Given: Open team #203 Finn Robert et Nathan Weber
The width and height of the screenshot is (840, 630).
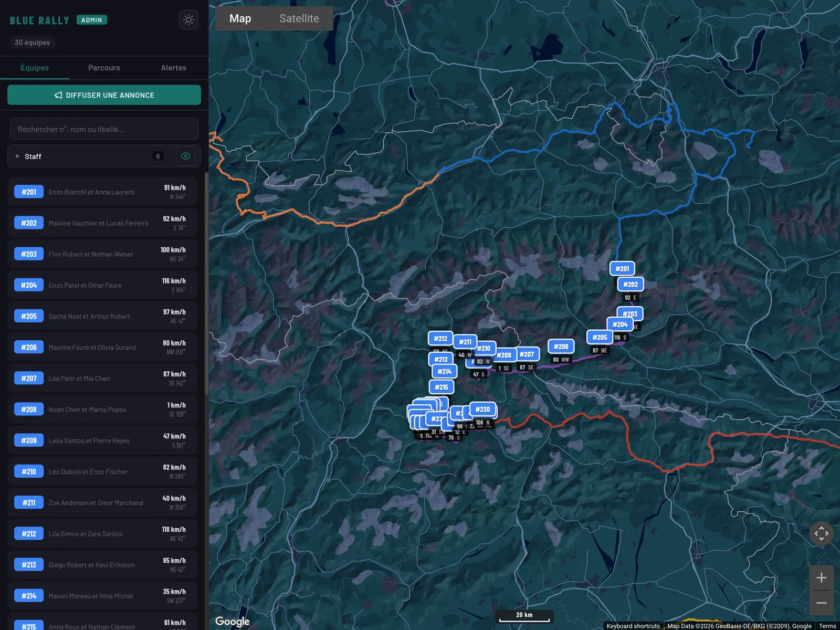Looking at the screenshot, I should (102, 254).
